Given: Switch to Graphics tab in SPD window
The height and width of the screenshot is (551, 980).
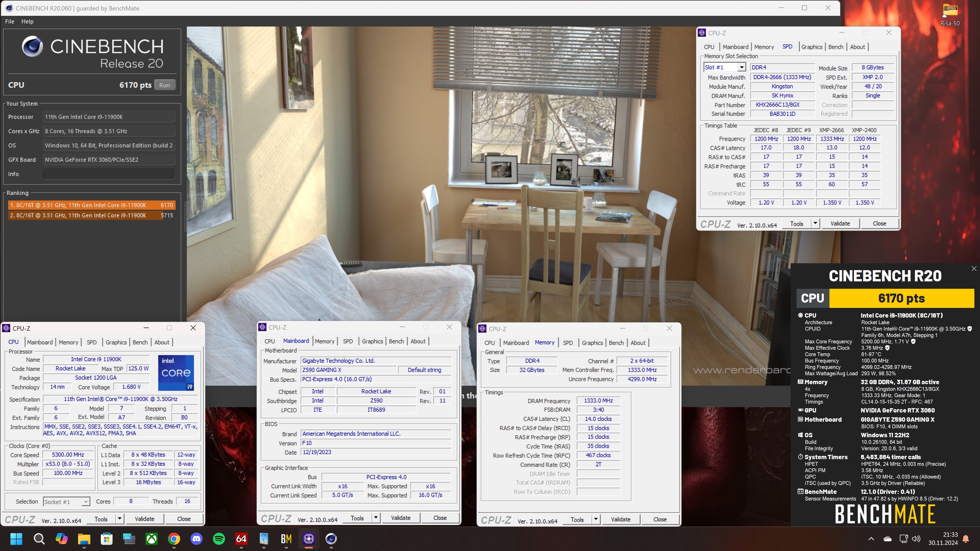Looking at the screenshot, I should point(812,47).
